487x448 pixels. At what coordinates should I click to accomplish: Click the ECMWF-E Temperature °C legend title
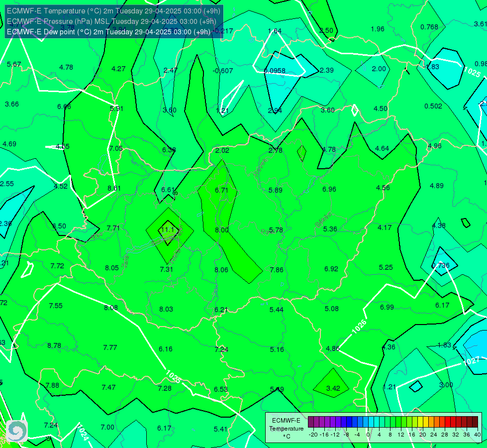[x=286, y=429]
